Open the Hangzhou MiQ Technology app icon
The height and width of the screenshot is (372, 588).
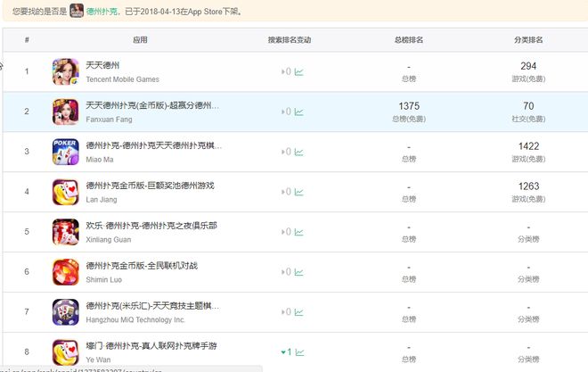(66, 312)
